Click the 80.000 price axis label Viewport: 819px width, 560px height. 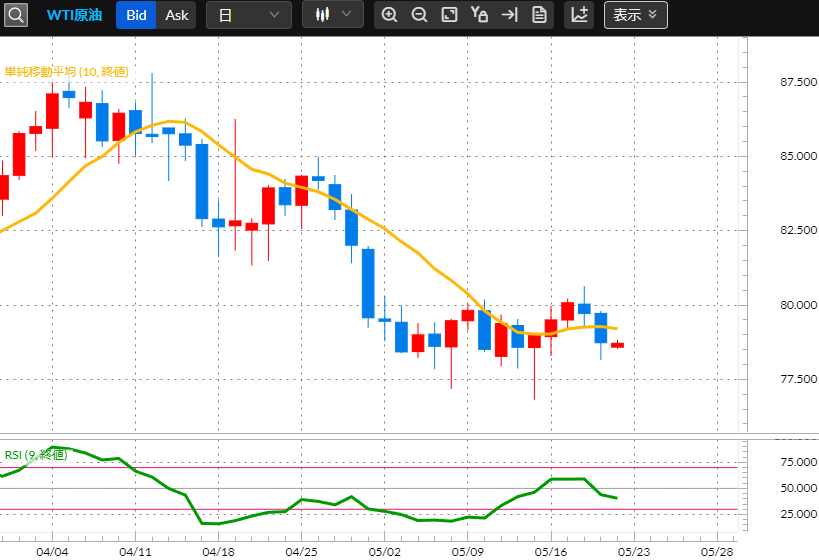[x=798, y=305]
